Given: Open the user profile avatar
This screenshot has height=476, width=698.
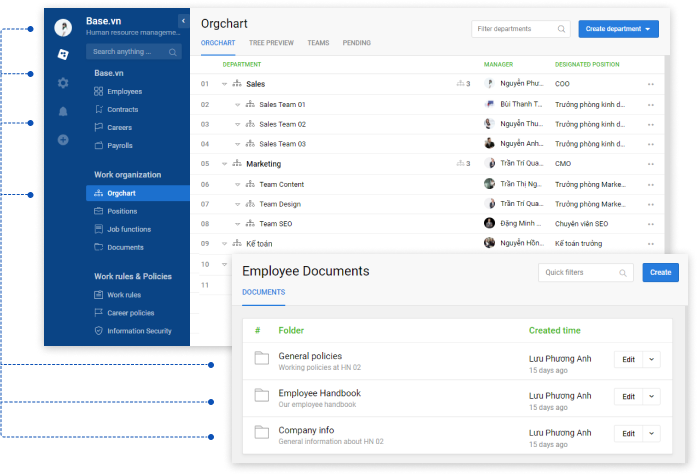Looking at the screenshot, I should 63,27.
